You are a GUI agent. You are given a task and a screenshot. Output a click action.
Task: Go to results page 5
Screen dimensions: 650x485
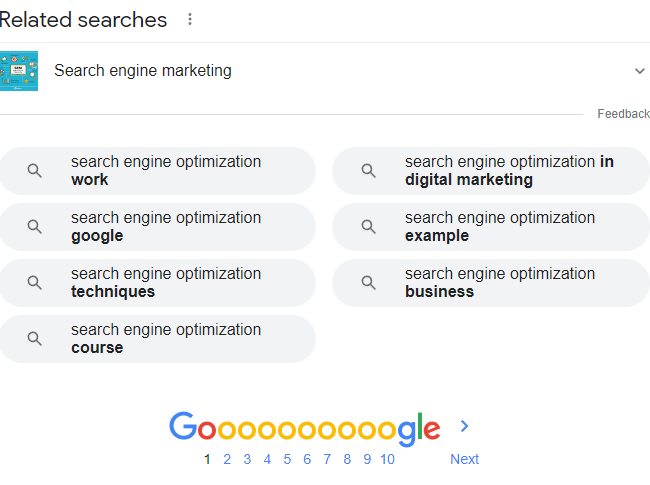pyautogui.click(x=287, y=459)
